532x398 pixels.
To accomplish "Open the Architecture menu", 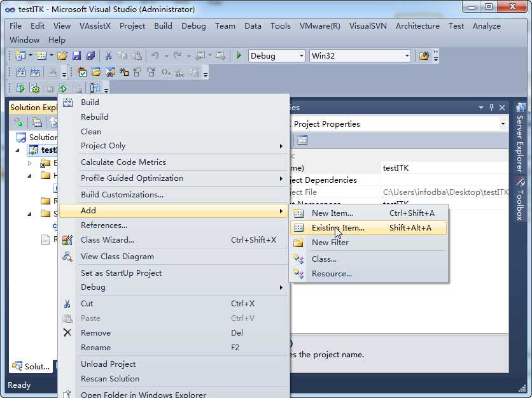I will [417, 26].
